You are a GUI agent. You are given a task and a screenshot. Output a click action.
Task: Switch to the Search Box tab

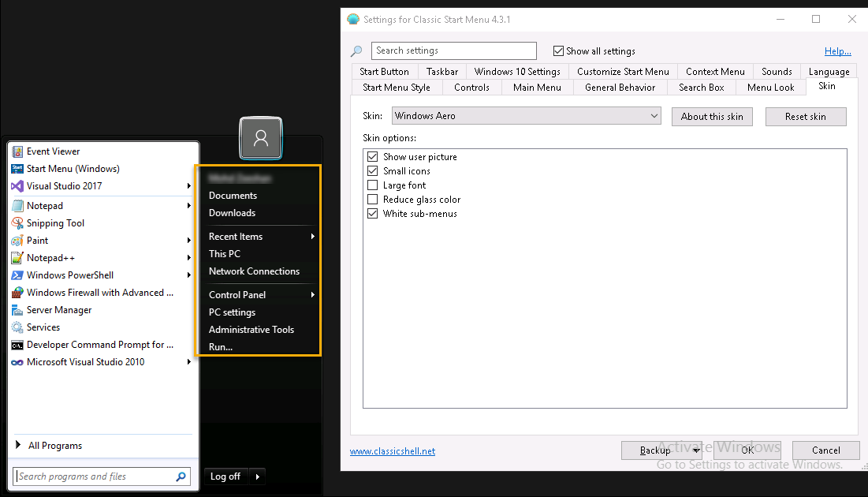[702, 88]
